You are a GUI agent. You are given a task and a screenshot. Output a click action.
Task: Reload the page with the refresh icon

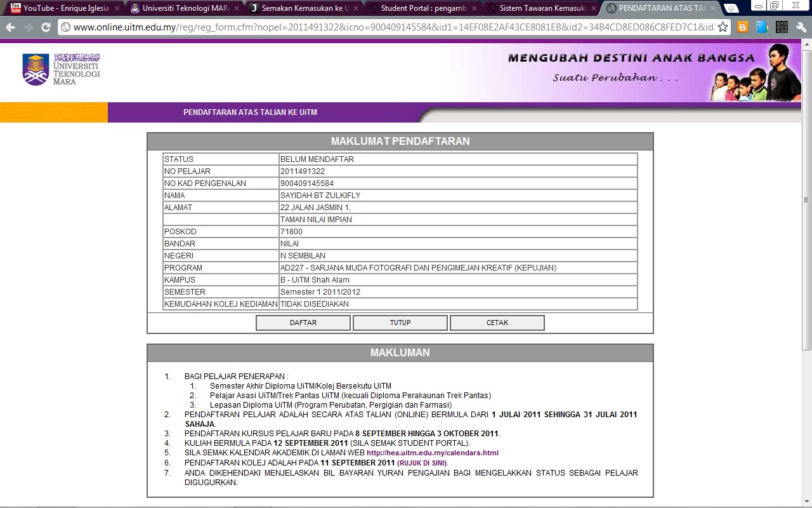(46, 27)
